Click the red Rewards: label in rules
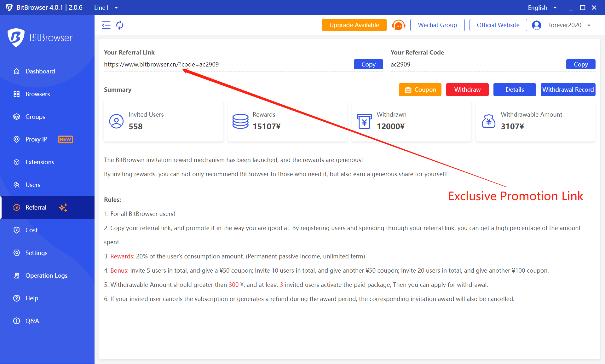This screenshot has width=605, height=364. (122, 256)
